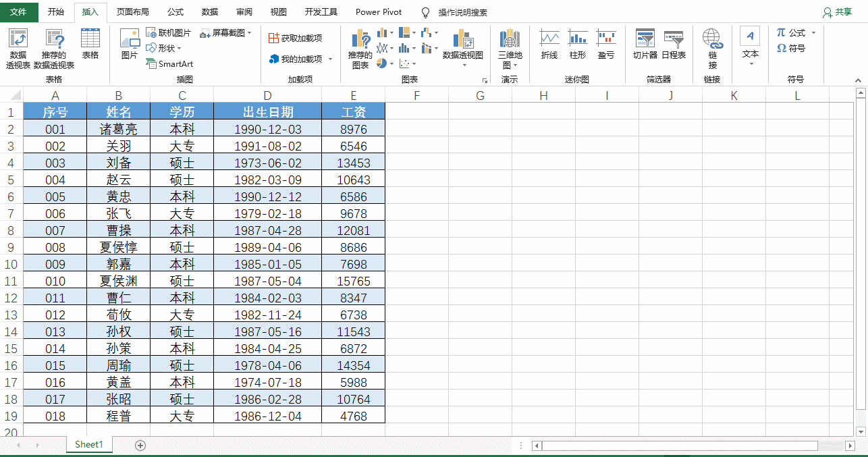Click horizontal scrollbar left arrow
This screenshot has height=457, width=868.
coord(537,446)
